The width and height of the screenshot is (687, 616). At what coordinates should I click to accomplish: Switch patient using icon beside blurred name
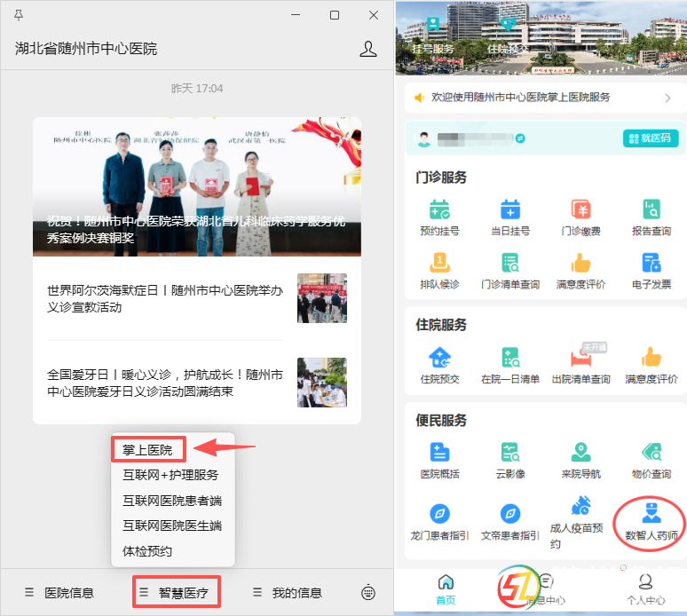(521, 138)
